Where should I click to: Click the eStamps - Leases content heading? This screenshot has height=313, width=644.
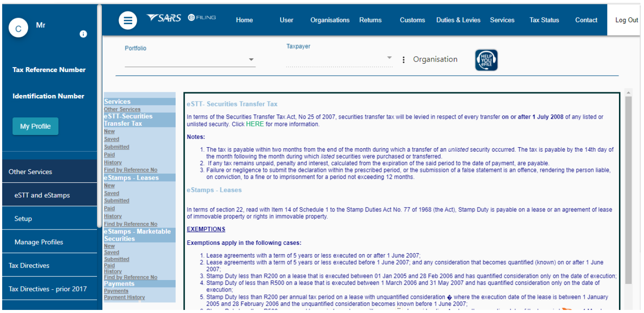click(214, 190)
